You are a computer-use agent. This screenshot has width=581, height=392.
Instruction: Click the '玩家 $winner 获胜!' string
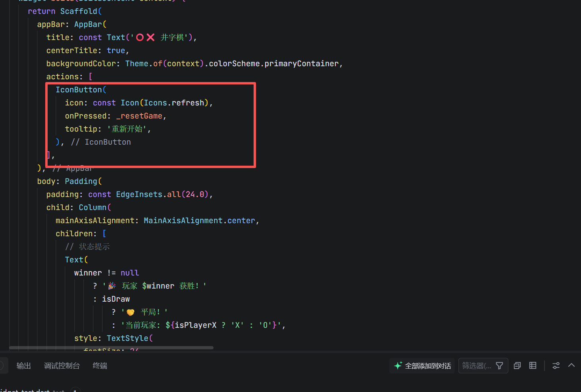154,286
